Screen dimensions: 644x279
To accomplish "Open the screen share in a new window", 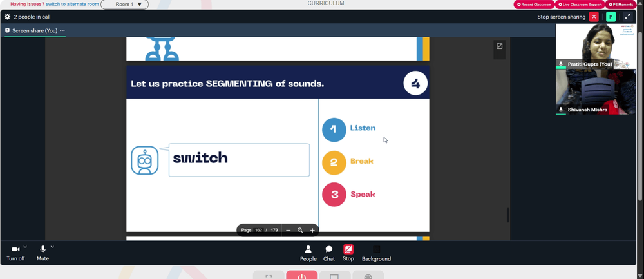I will coord(500,46).
